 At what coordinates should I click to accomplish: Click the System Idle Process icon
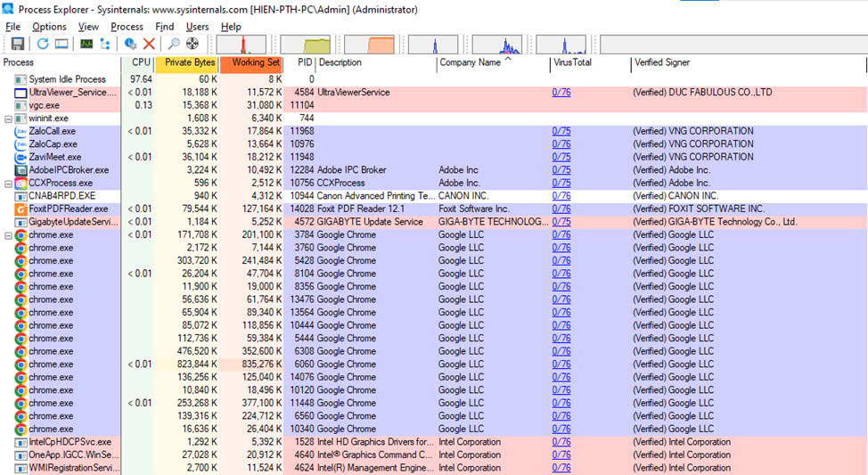point(20,79)
